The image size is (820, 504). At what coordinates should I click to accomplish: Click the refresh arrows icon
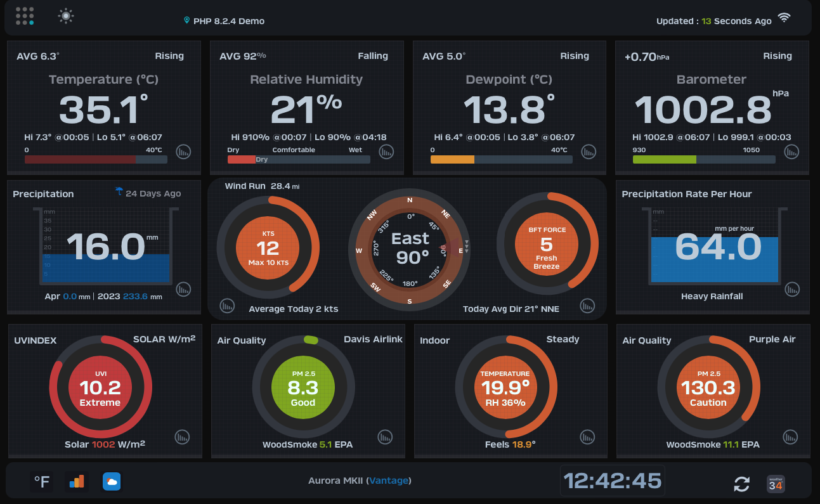(x=741, y=484)
